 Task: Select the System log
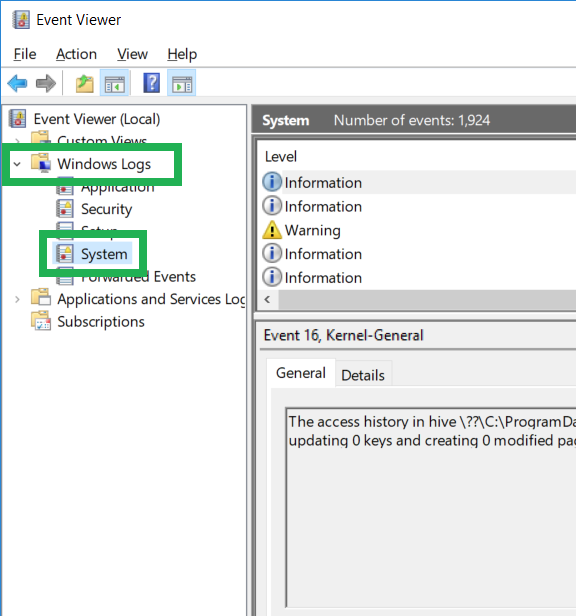(x=104, y=254)
